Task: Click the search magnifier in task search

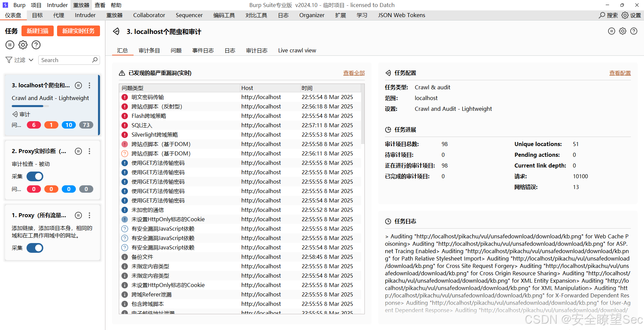Action: click(x=95, y=60)
